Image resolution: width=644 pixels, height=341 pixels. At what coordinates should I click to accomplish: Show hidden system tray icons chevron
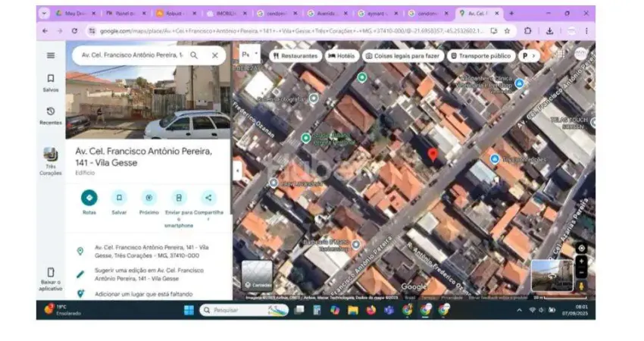[x=519, y=310]
